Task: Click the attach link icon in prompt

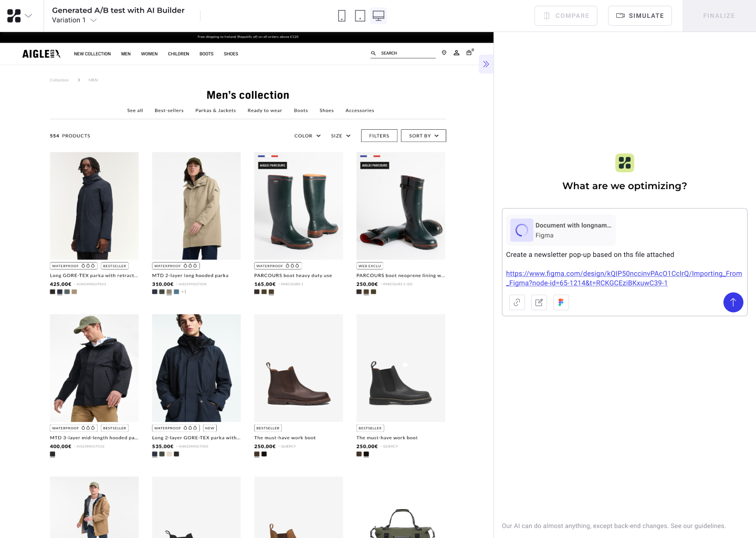Action: point(517,302)
